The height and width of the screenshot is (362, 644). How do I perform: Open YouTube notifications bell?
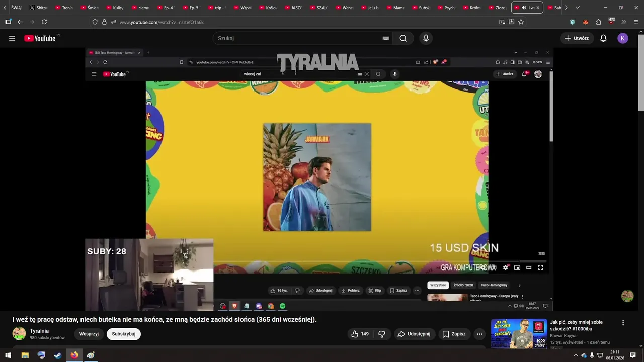[x=603, y=38]
